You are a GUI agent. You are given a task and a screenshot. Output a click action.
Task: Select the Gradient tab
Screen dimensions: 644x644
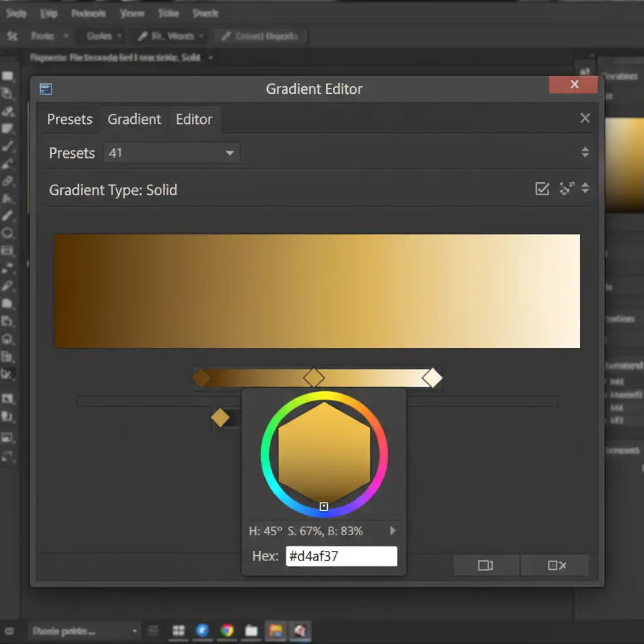(135, 119)
